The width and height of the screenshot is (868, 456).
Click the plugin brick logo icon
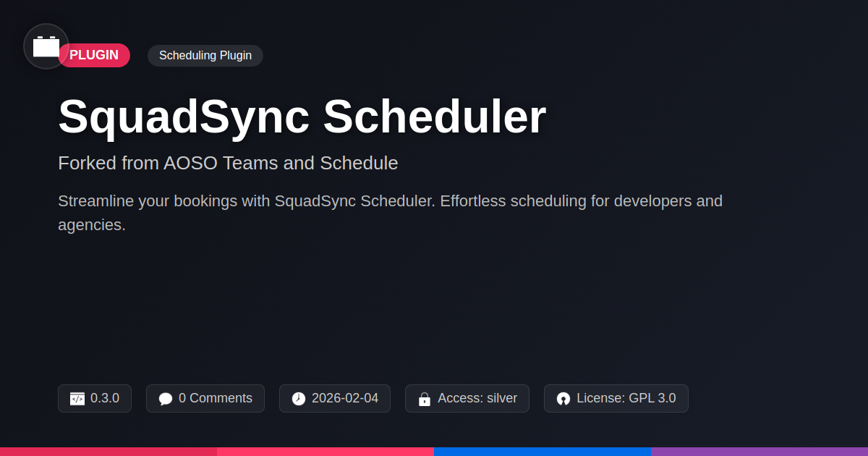(x=46, y=46)
